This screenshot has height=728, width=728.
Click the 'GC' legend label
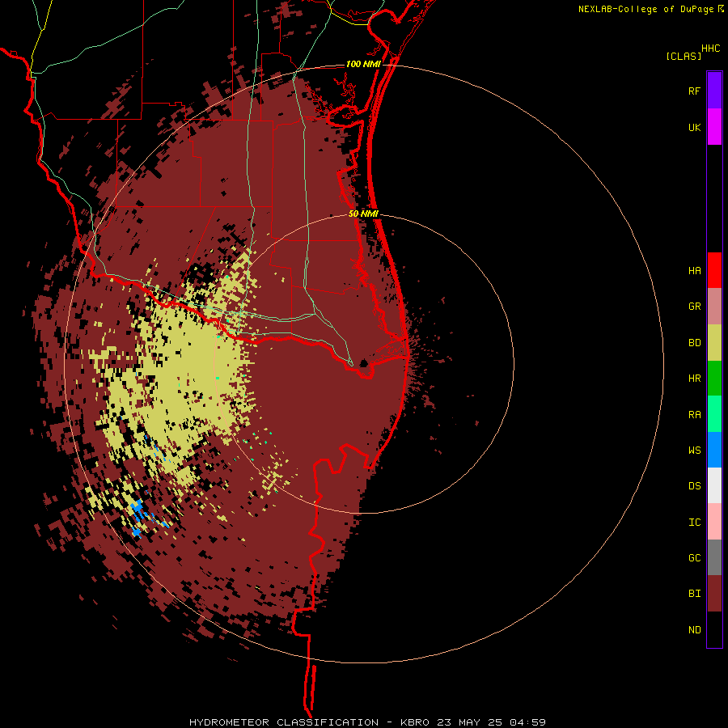pyautogui.click(x=694, y=558)
